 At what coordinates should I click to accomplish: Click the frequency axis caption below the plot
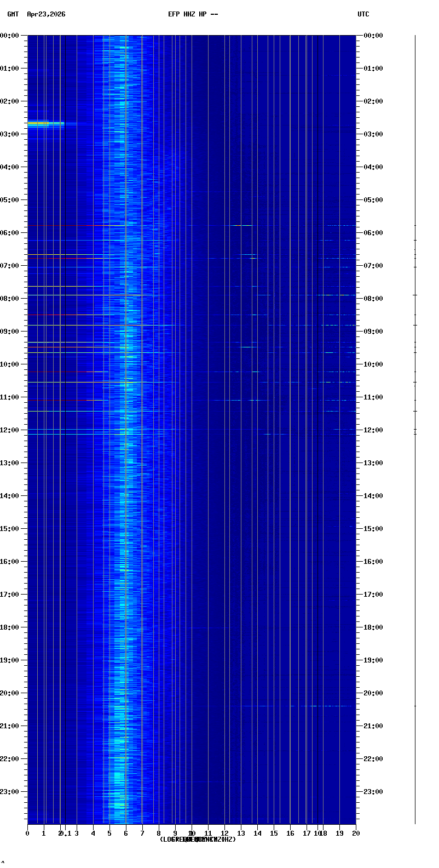click(198, 840)
